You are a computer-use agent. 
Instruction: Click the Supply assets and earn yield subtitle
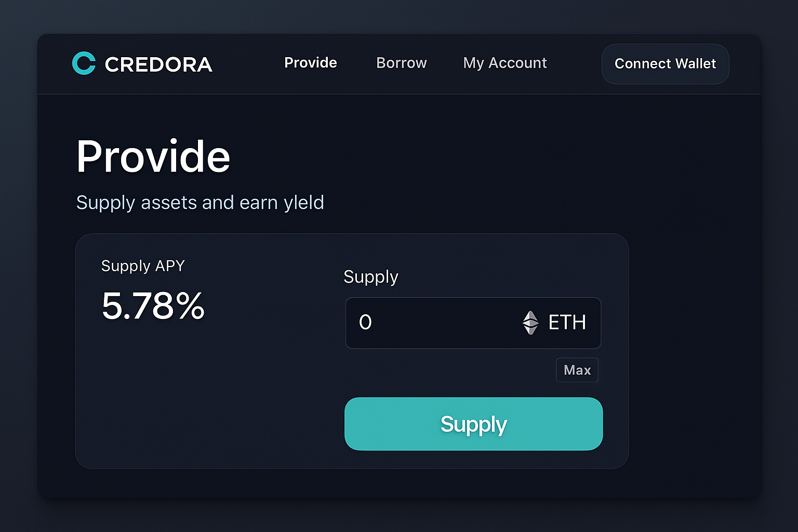(200, 203)
